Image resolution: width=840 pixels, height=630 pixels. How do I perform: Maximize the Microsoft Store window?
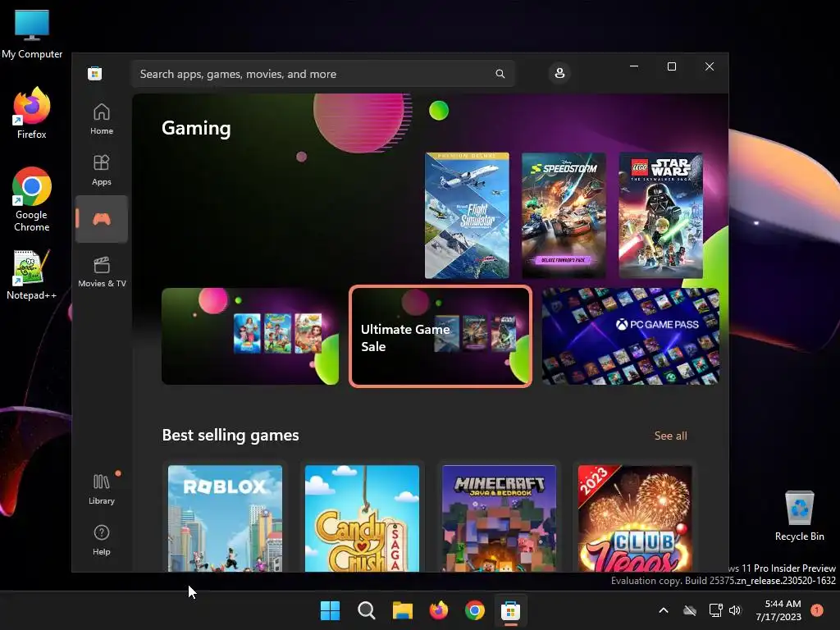(672, 66)
